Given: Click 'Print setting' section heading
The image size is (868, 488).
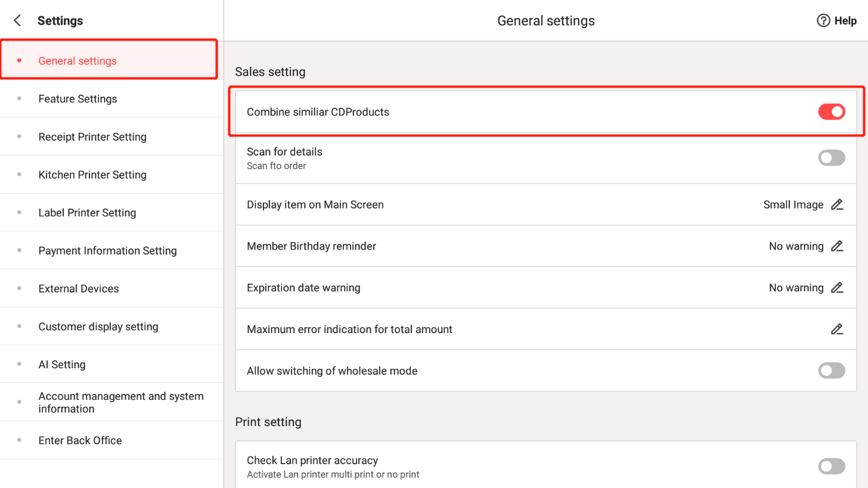Looking at the screenshot, I should 268,422.
